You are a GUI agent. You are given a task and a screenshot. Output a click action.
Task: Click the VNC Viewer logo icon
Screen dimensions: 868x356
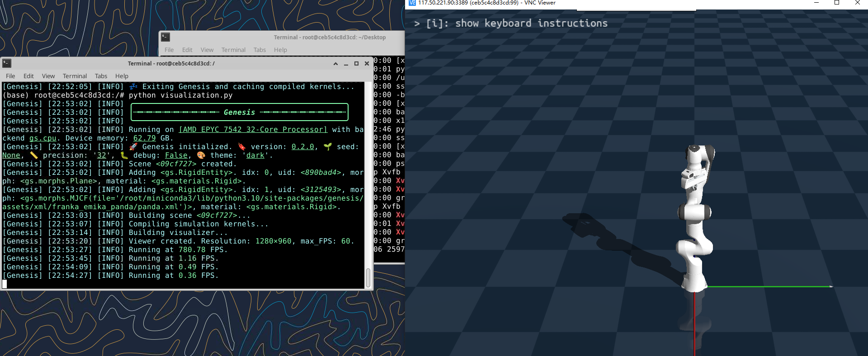[412, 3]
